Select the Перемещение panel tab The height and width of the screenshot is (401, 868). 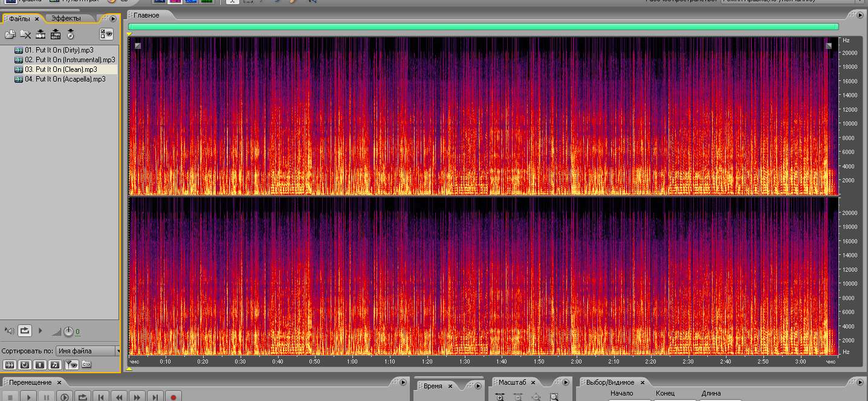(31, 383)
